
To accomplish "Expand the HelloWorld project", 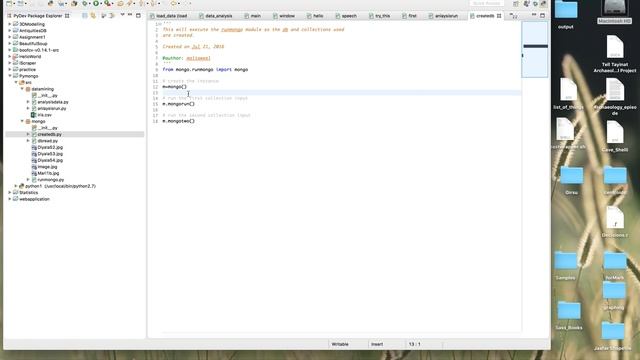I will 10,57.
